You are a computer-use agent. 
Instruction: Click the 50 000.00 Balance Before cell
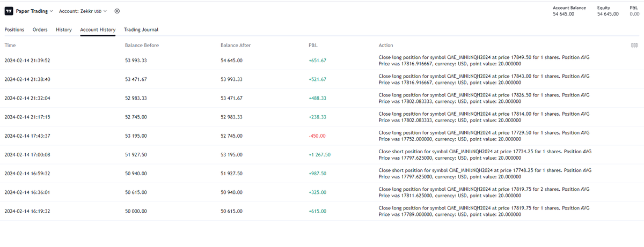point(136,211)
